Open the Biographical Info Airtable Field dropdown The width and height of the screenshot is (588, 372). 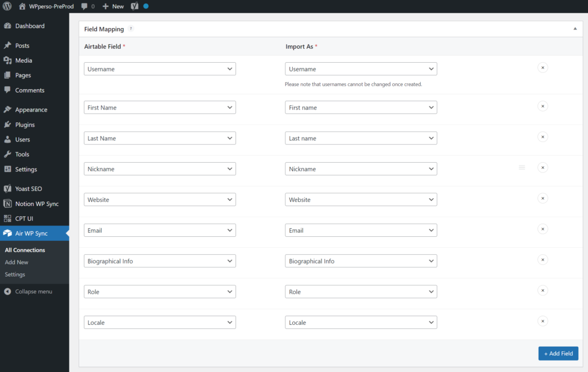tap(160, 261)
